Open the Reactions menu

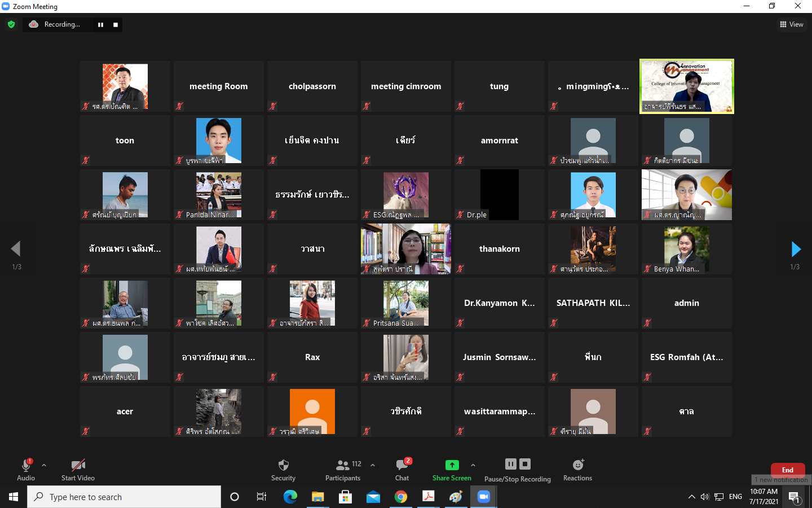[577, 470]
